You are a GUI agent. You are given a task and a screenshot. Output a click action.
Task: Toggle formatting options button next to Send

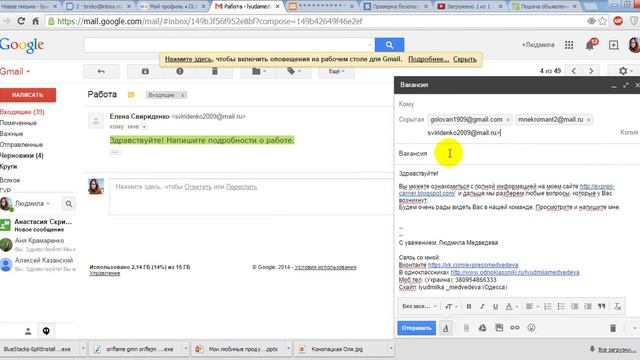[x=446, y=328]
